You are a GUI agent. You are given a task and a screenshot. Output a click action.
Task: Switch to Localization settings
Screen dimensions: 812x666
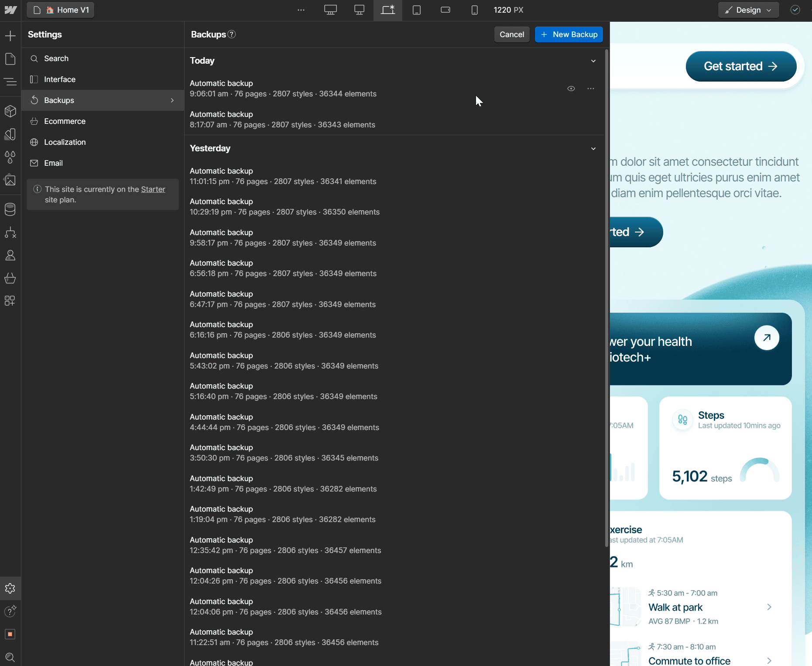(65, 142)
